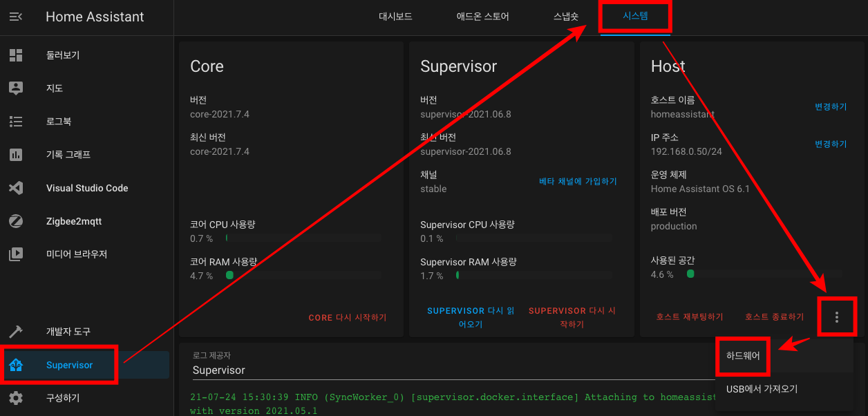Switch to the 스냅숏 tab

click(x=566, y=17)
